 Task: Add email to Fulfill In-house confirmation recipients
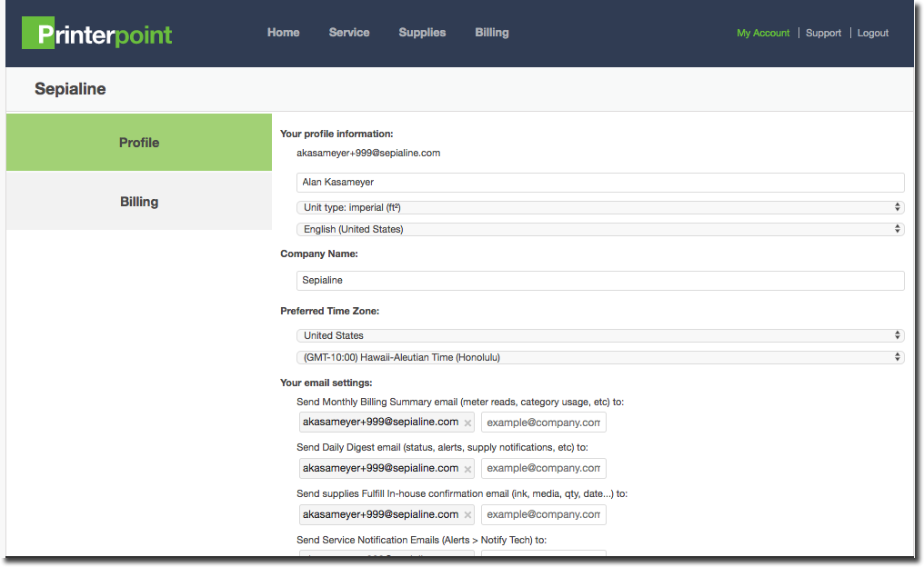[x=543, y=514]
